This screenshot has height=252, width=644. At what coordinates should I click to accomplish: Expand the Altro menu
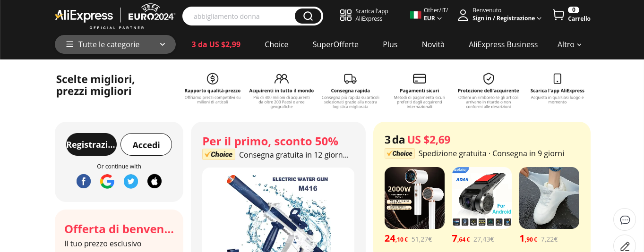[x=569, y=44]
